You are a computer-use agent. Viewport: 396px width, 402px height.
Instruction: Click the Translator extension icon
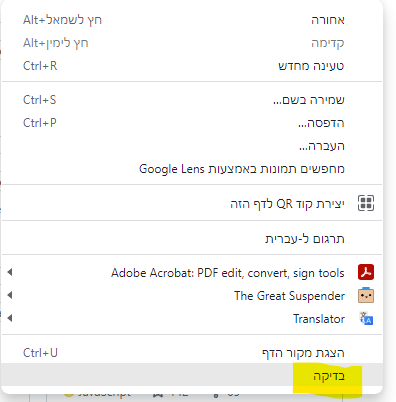(x=366, y=318)
